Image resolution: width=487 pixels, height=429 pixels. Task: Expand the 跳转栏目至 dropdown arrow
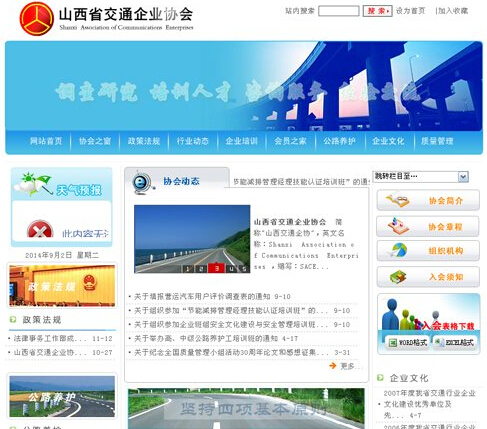point(463,176)
